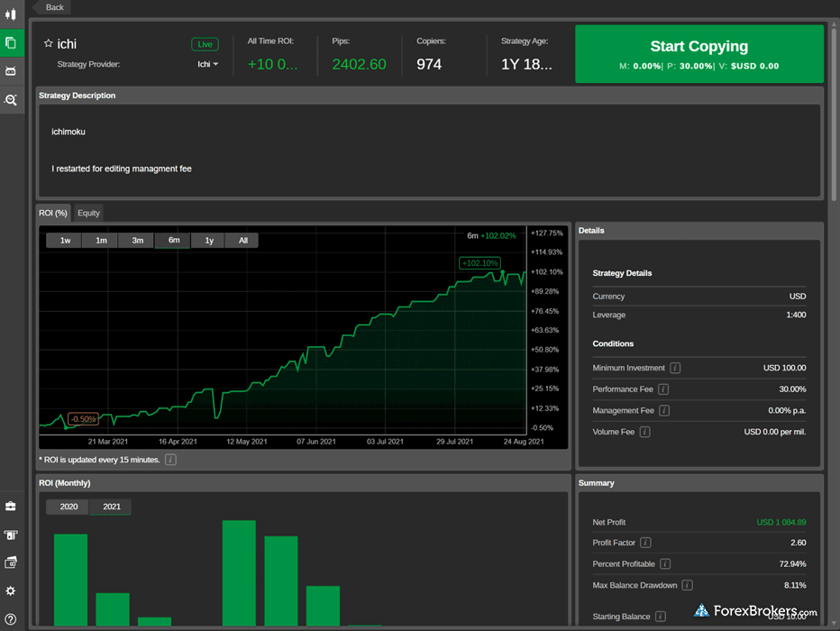Click info icon beside Performance Fee

click(663, 389)
